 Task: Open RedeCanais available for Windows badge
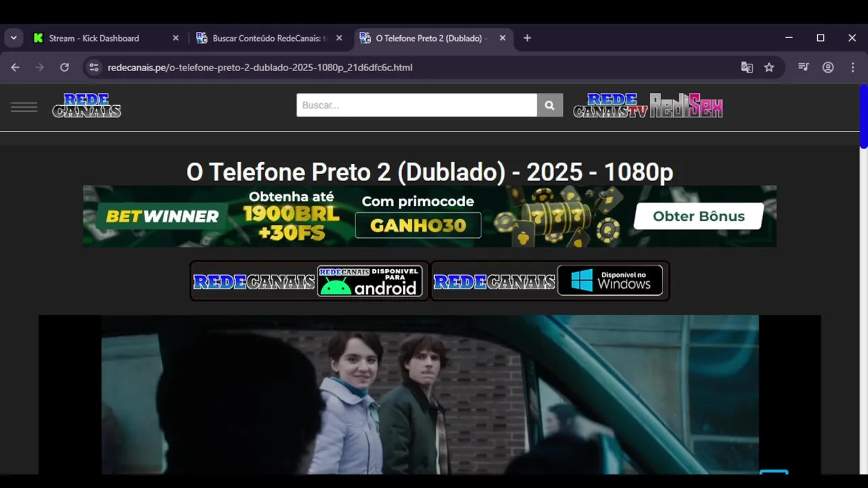tap(550, 281)
